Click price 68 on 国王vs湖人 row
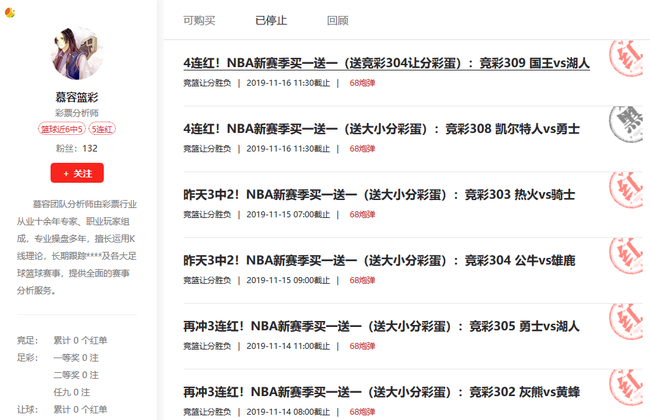This screenshot has width=650, height=420. click(362, 83)
